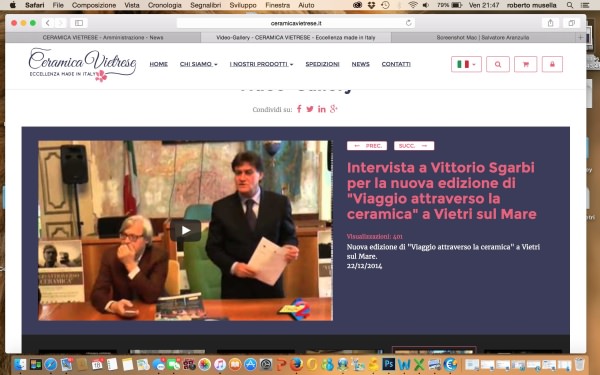Open the Italian flag language dropdown
The width and height of the screenshot is (600, 375).
466,64
